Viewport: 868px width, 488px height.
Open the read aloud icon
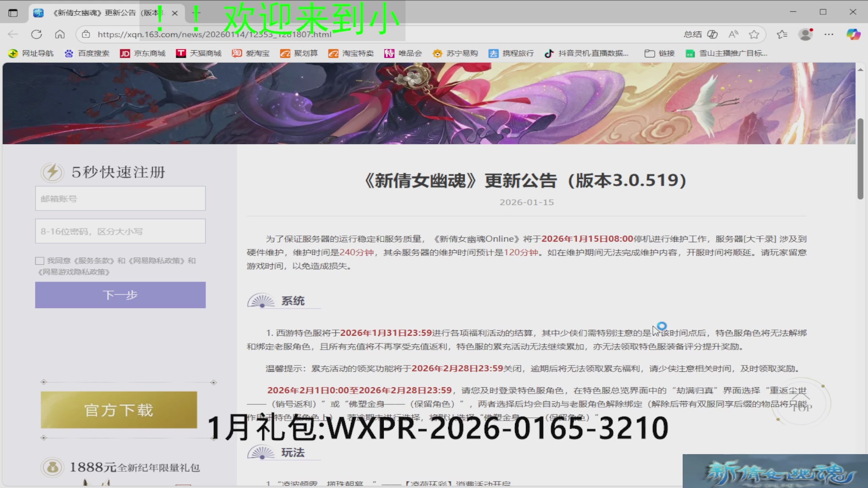click(x=733, y=34)
